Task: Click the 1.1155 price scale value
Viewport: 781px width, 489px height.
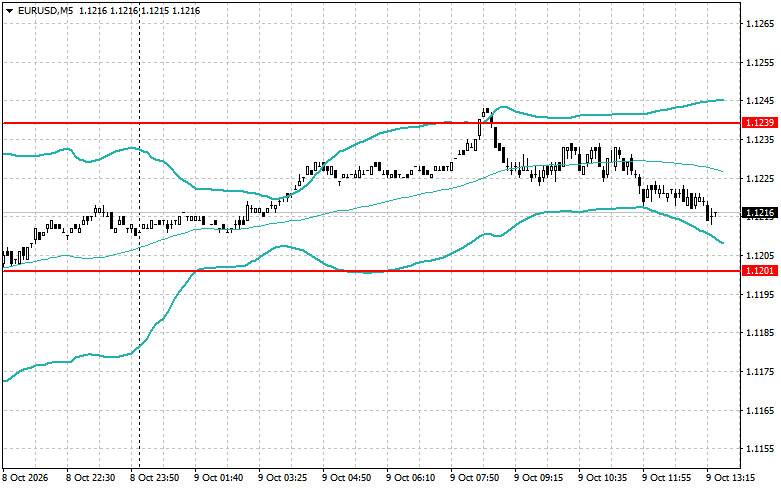Action: pyautogui.click(x=760, y=449)
